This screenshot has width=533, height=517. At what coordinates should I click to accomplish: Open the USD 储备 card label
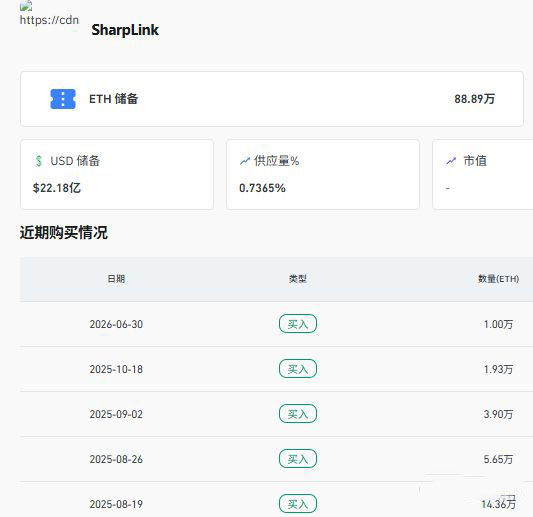[75, 161]
